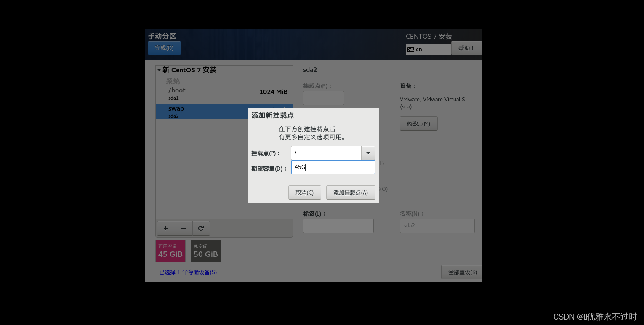Click the sda2 heading in right panel
The height and width of the screenshot is (325, 644).
pyautogui.click(x=310, y=70)
